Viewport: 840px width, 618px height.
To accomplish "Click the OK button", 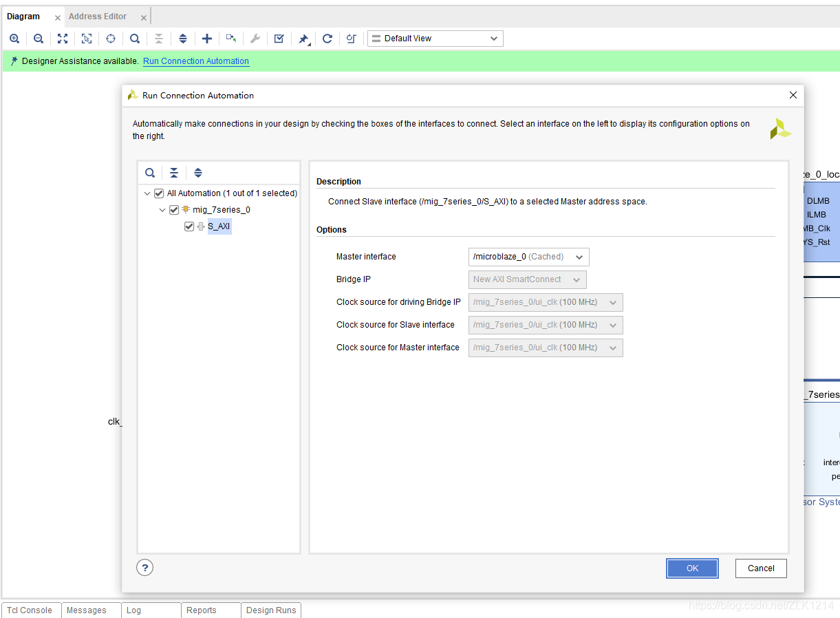I will 693,568.
